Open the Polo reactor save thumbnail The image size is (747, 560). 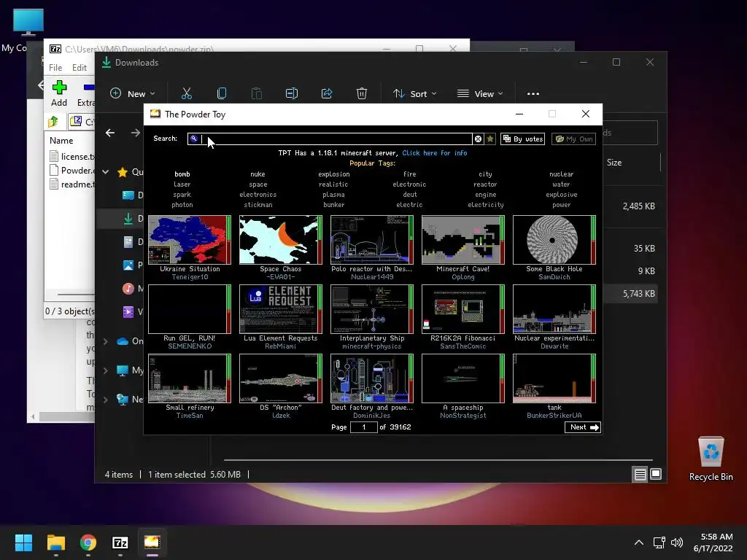[x=372, y=239]
